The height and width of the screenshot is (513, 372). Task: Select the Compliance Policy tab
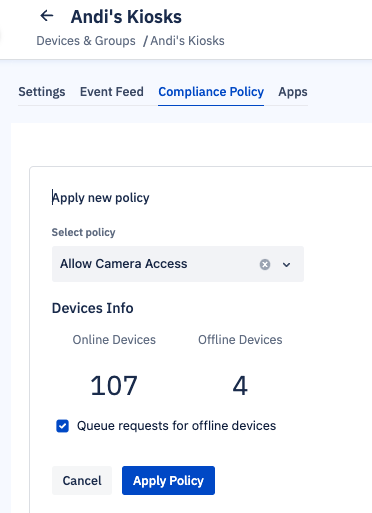point(211,92)
